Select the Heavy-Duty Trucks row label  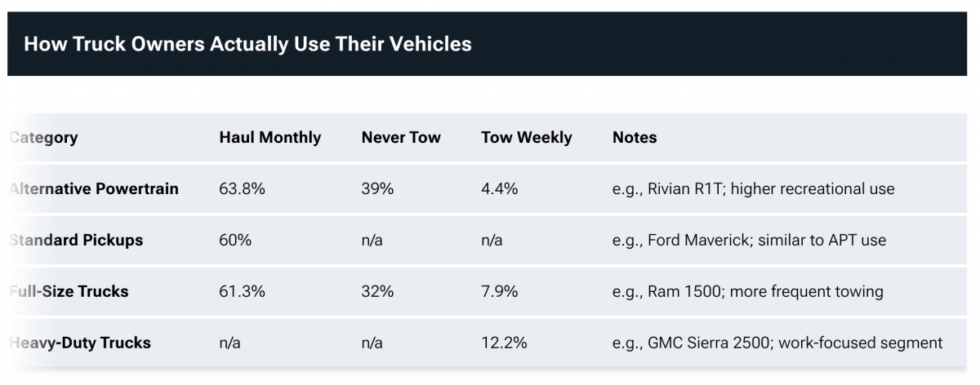pyautogui.click(x=80, y=343)
